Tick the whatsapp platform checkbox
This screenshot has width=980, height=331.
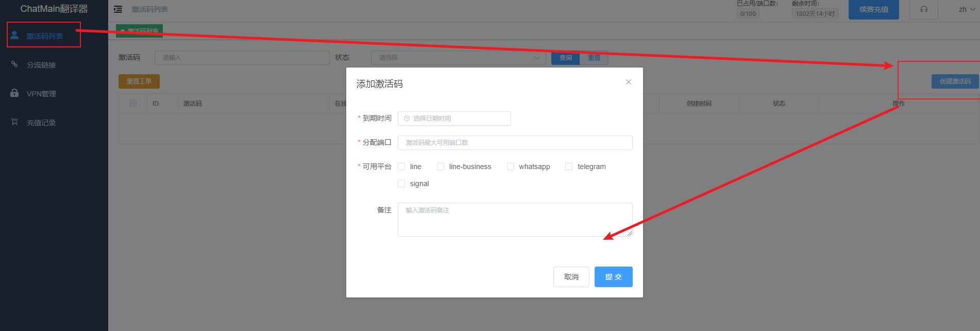(x=511, y=167)
